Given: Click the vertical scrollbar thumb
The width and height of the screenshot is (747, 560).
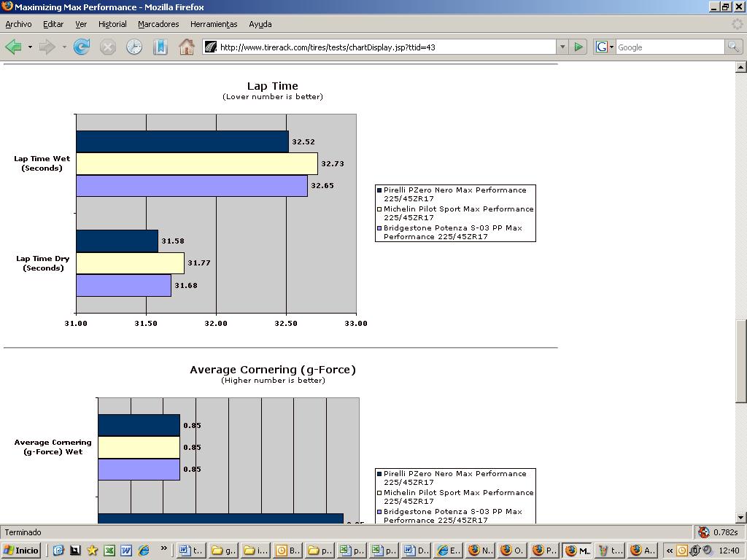Looking at the screenshot, I should (x=741, y=362).
